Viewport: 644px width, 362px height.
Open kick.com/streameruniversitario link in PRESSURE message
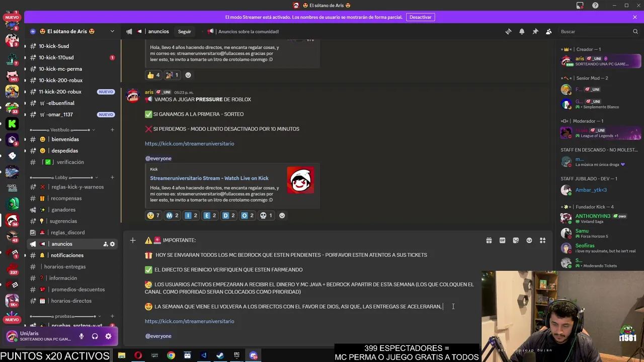tap(189, 144)
